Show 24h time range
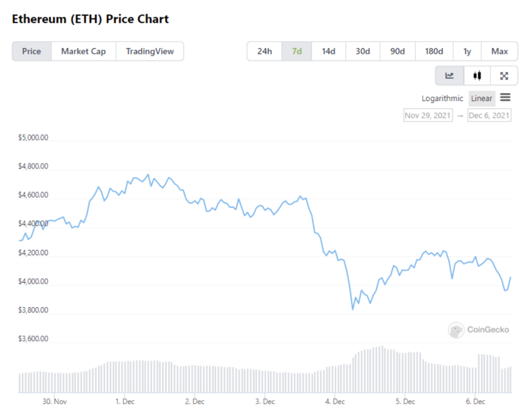The width and height of the screenshot is (532, 412). (265, 51)
